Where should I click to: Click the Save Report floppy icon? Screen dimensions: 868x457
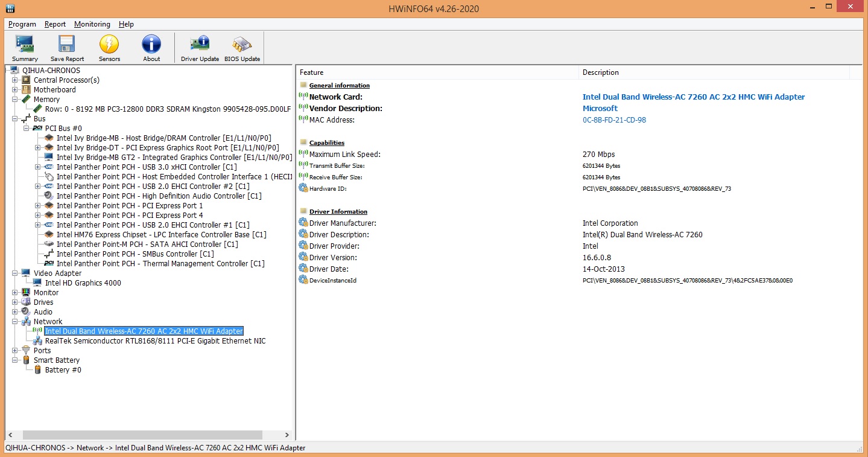click(x=67, y=44)
